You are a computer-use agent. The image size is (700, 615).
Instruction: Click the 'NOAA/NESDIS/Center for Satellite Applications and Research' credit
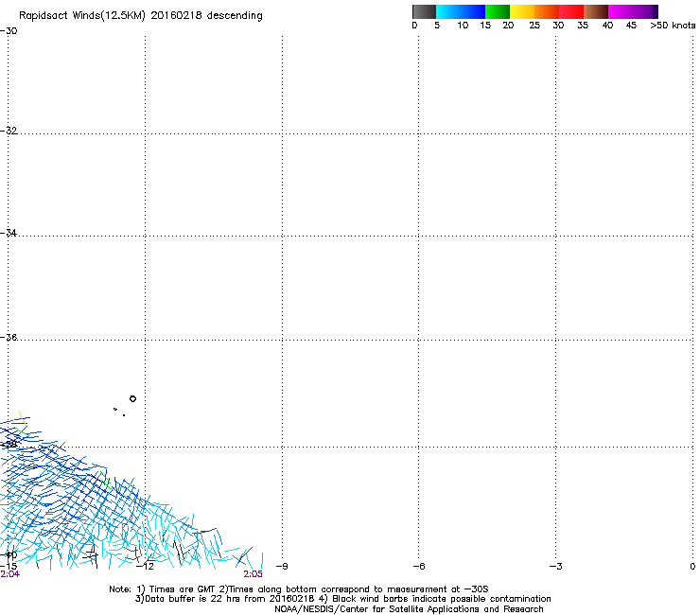click(x=409, y=609)
